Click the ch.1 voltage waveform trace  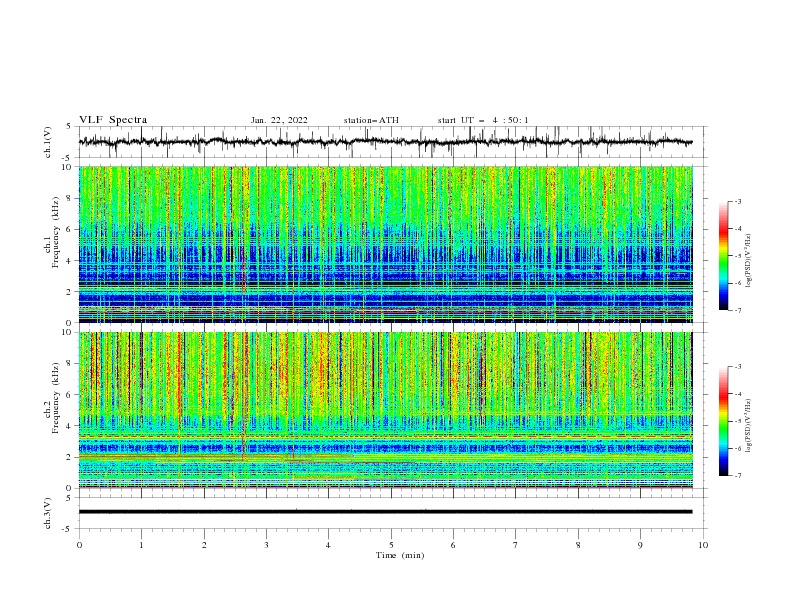385,142
